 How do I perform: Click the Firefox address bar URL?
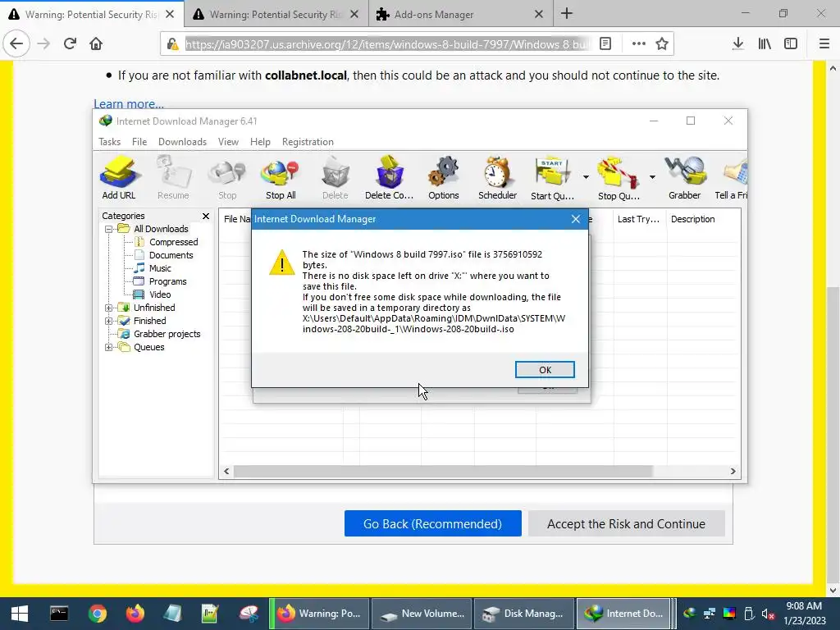click(x=387, y=44)
